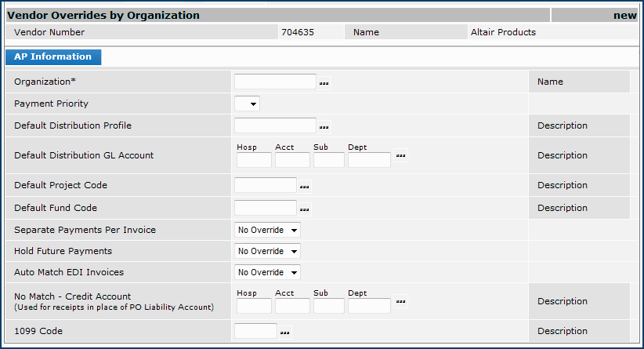
Task: Click the Acct field for No Match Credit Account
Action: pos(292,305)
